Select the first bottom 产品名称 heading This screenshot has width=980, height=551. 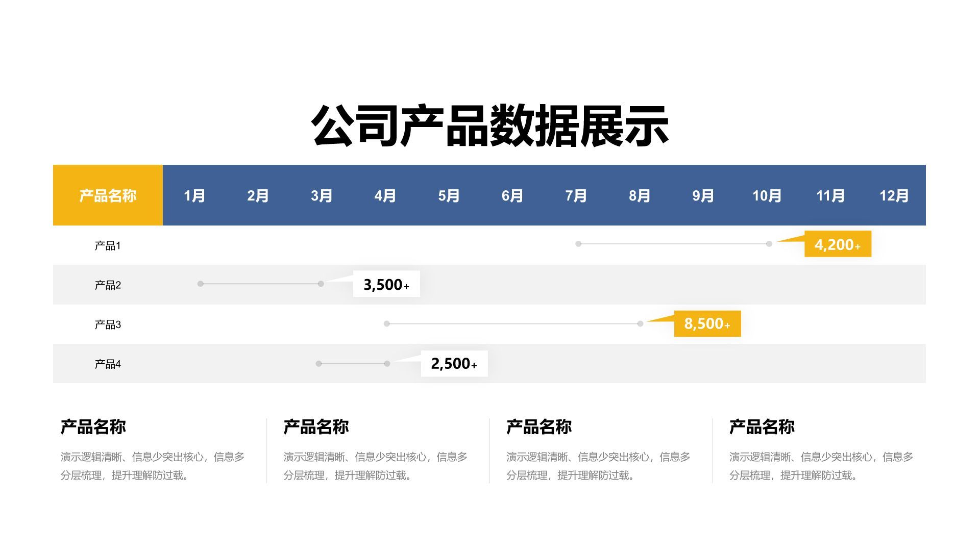pyautogui.click(x=93, y=427)
